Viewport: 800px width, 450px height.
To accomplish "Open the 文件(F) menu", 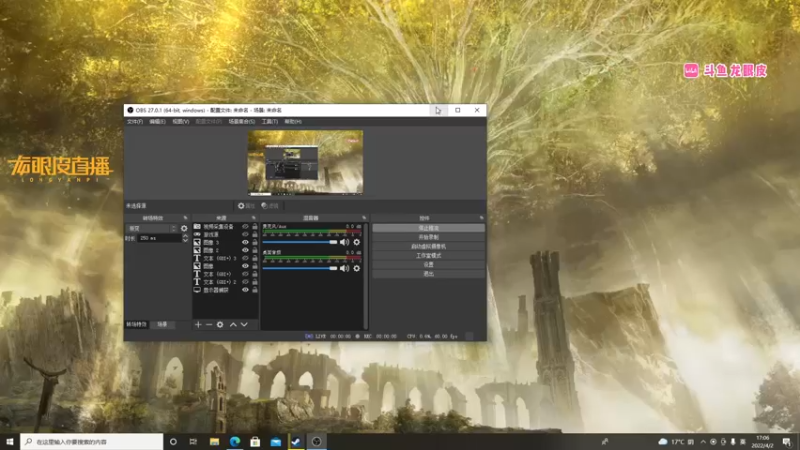I will click(135, 122).
